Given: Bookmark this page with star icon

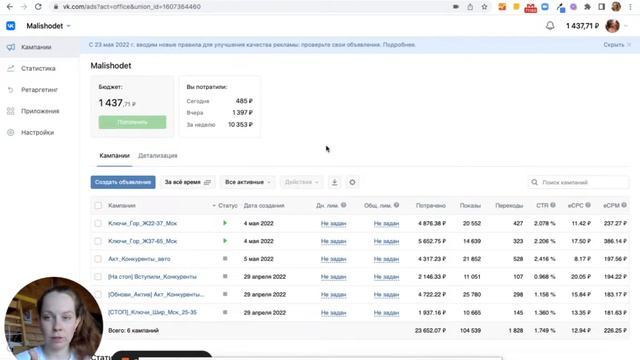Looking at the screenshot, I should pos(484,7).
